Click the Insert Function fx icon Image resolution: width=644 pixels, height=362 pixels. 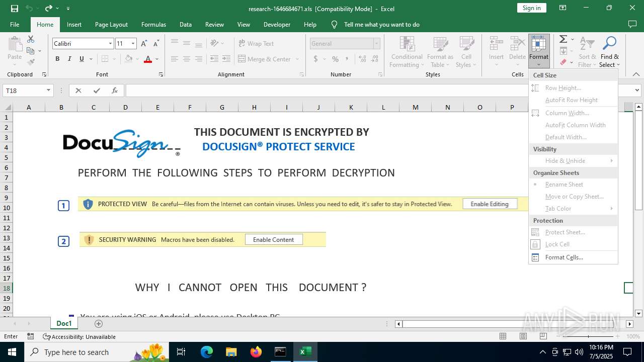coord(115,90)
